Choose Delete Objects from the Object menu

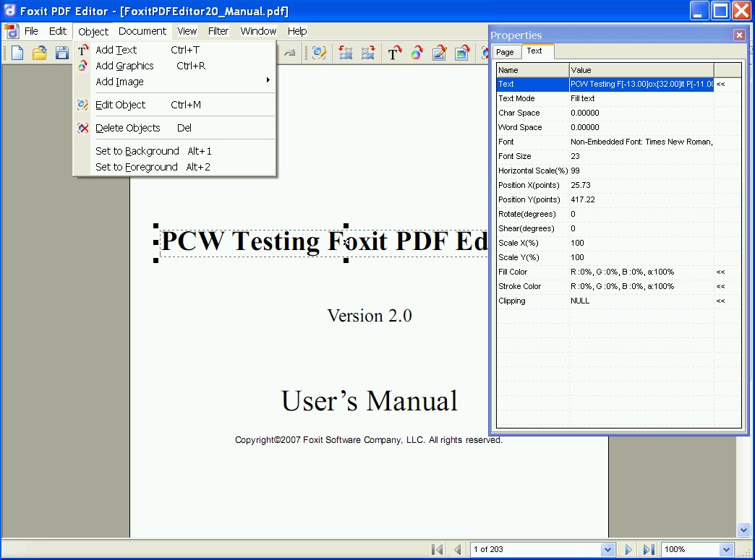[129, 128]
